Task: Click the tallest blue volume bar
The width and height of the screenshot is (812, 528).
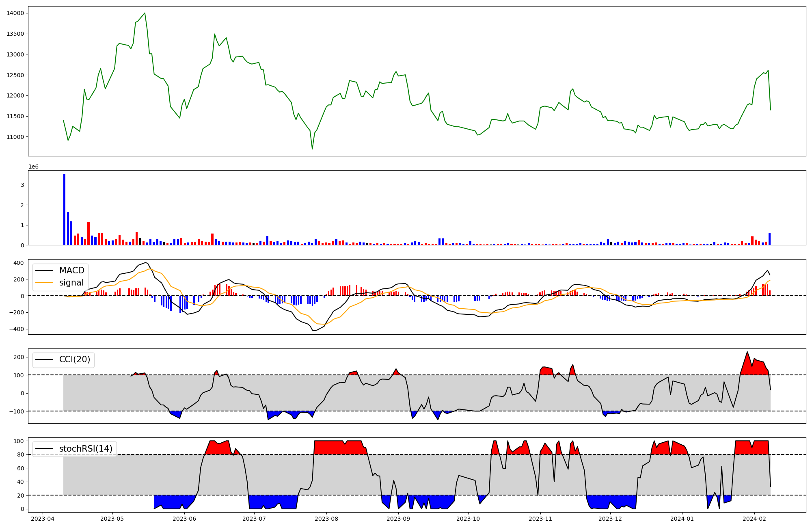Action: pyautogui.click(x=64, y=210)
